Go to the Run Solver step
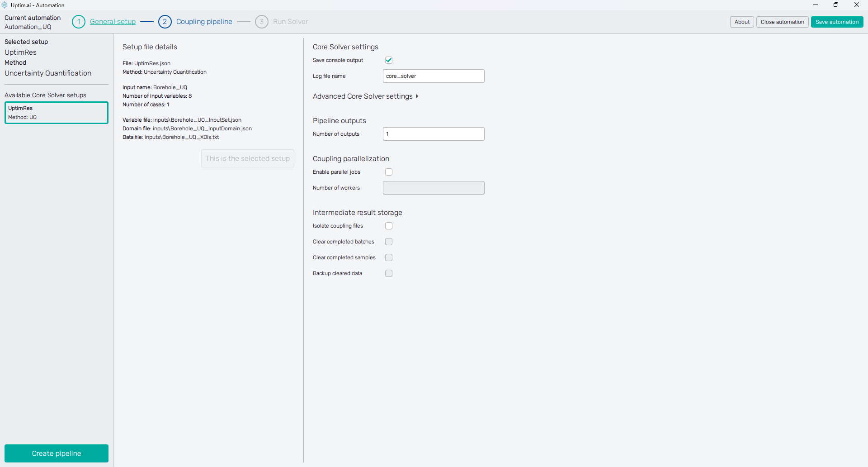The width and height of the screenshot is (868, 467). (x=290, y=22)
